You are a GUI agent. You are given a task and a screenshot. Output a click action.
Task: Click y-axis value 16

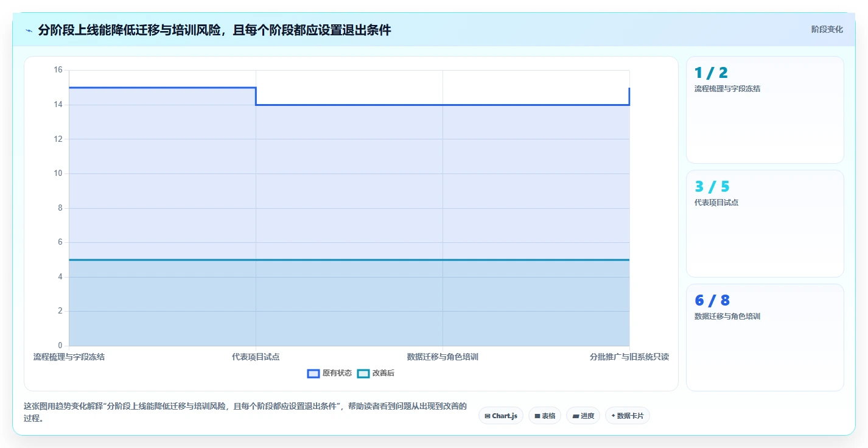pos(58,70)
